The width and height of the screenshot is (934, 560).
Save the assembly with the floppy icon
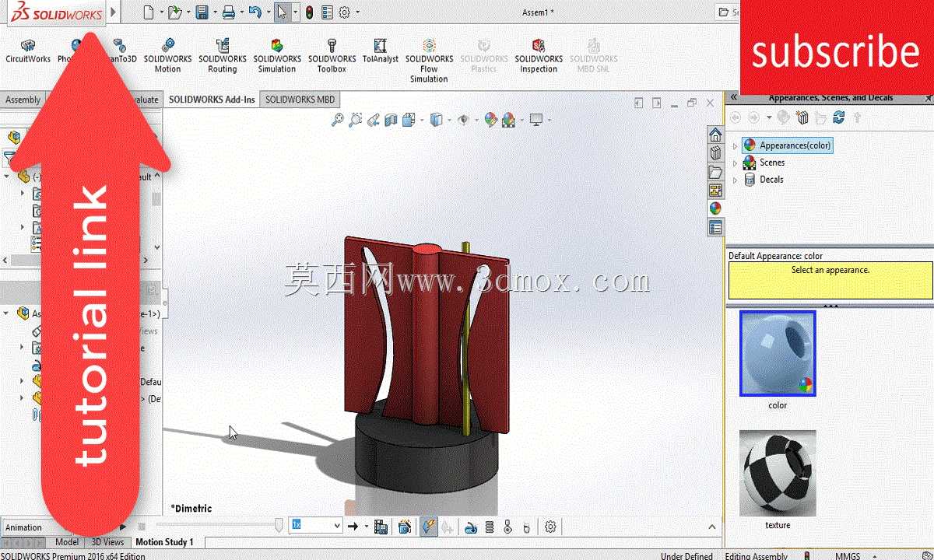202,12
